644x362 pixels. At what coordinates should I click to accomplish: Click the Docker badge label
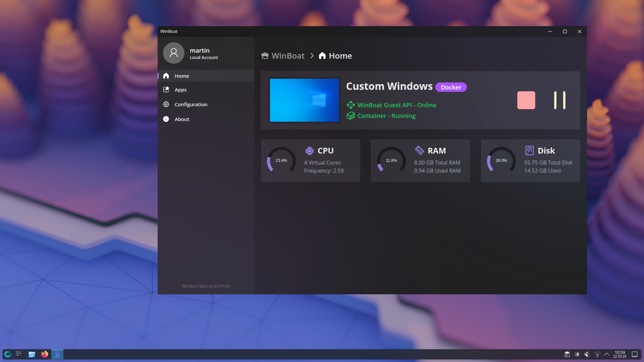[451, 87]
